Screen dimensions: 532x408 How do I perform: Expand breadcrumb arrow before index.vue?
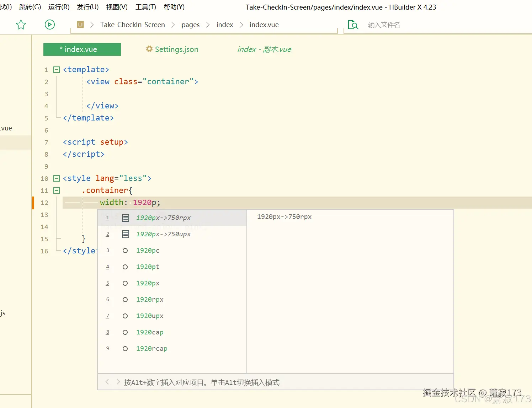coord(241,25)
